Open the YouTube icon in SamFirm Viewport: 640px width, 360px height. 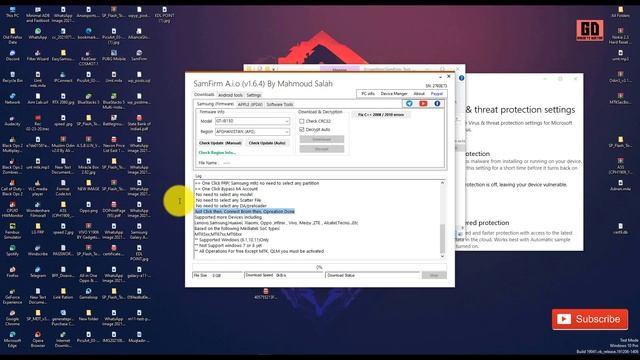pyautogui.click(x=423, y=104)
